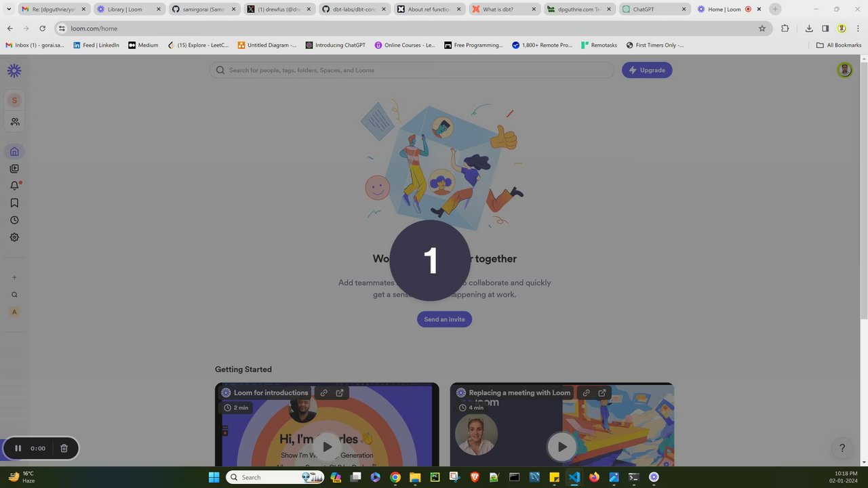Click the Loom logo in the sidebar
The image size is (868, 488).
(x=14, y=70)
